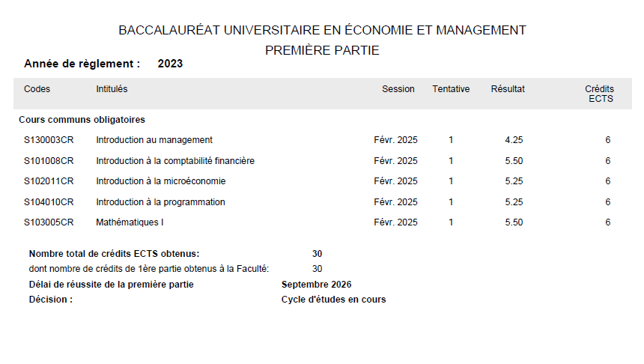Viewport: 644px width, 364px height.
Task: Click the tentative number for Introduction au management
Action: click(451, 140)
